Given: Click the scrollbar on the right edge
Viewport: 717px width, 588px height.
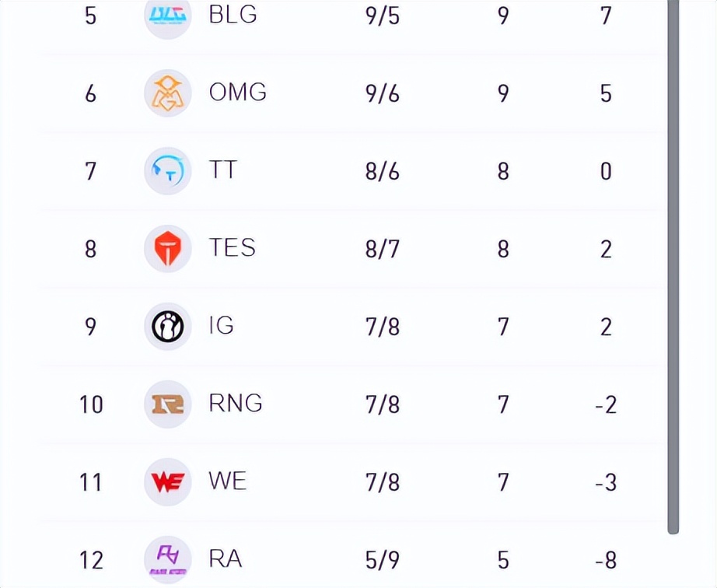Looking at the screenshot, I should 673,272.
